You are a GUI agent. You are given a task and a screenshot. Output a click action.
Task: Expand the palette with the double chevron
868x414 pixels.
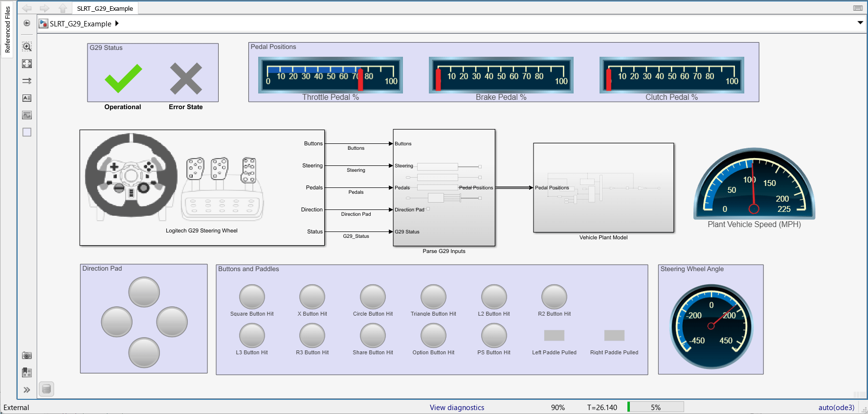tap(27, 390)
